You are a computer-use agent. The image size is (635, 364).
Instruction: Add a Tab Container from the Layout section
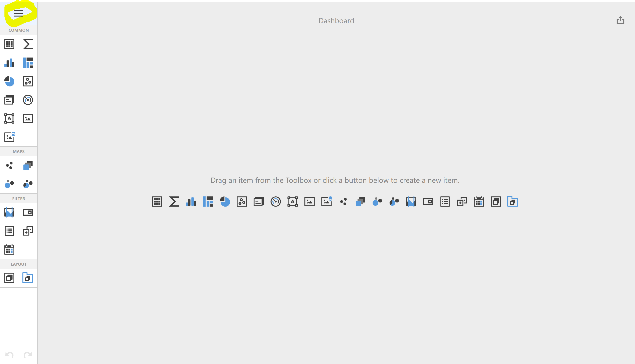pyautogui.click(x=28, y=278)
